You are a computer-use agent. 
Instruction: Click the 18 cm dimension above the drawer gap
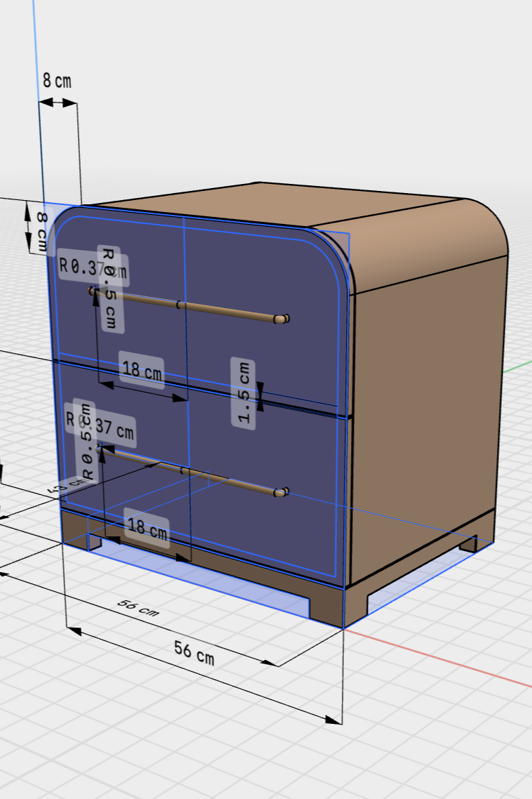tap(142, 370)
